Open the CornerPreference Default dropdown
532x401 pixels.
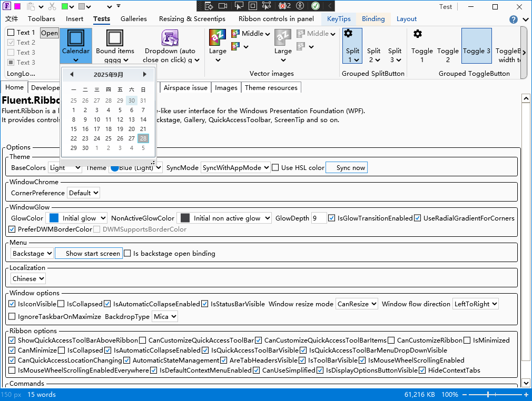coord(83,193)
